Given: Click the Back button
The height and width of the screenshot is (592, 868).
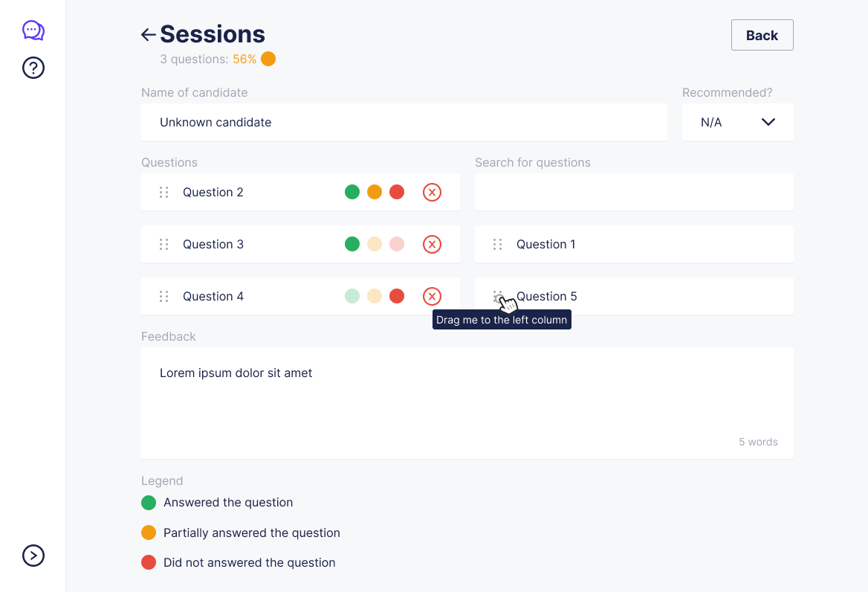Looking at the screenshot, I should (x=762, y=34).
